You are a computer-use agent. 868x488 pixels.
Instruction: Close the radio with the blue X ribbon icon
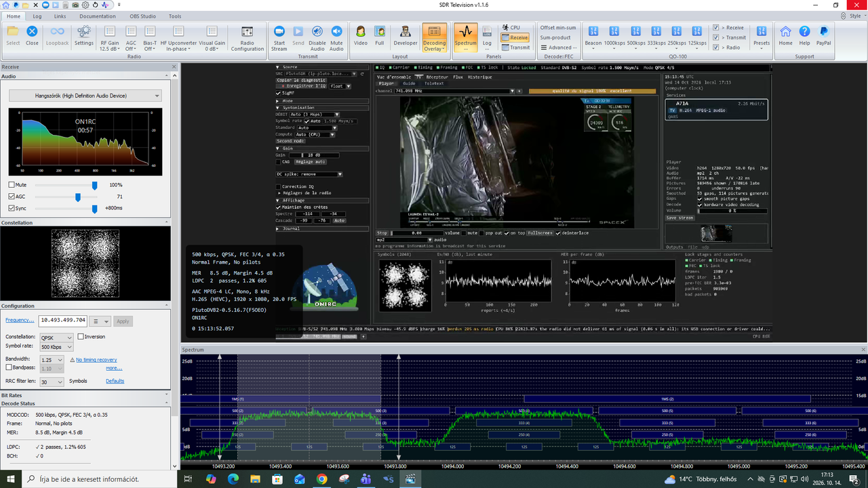click(x=32, y=35)
